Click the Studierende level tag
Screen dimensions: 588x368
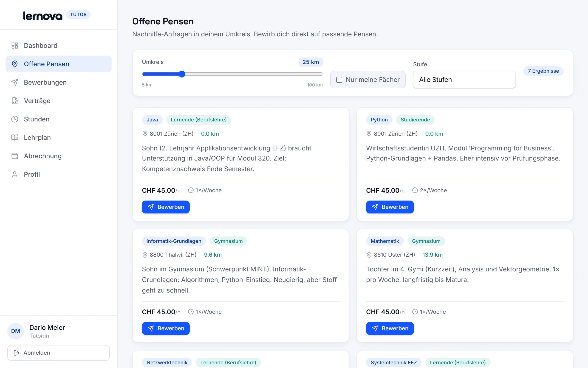pyautogui.click(x=415, y=120)
